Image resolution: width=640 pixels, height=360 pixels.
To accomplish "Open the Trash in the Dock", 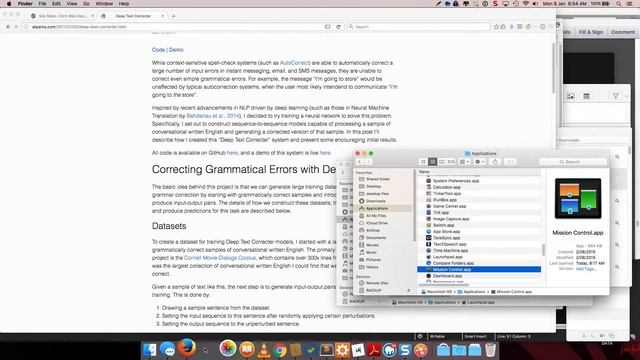I will 491,350.
